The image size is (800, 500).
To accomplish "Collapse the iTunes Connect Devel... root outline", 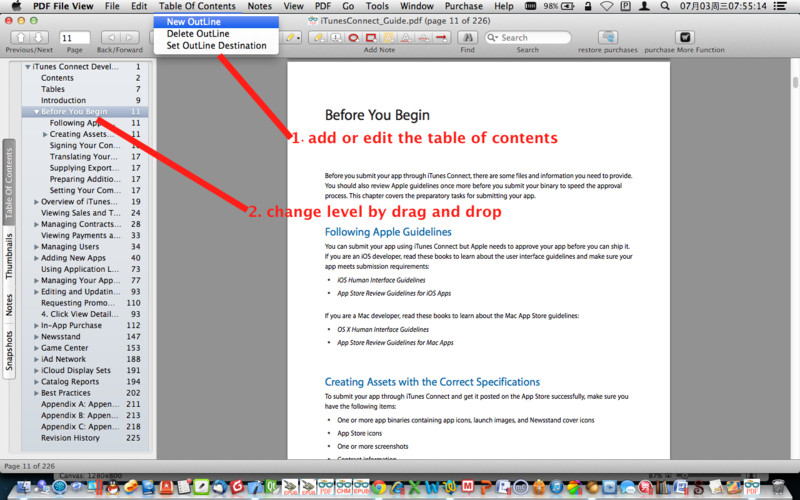I will pos(28,67).
